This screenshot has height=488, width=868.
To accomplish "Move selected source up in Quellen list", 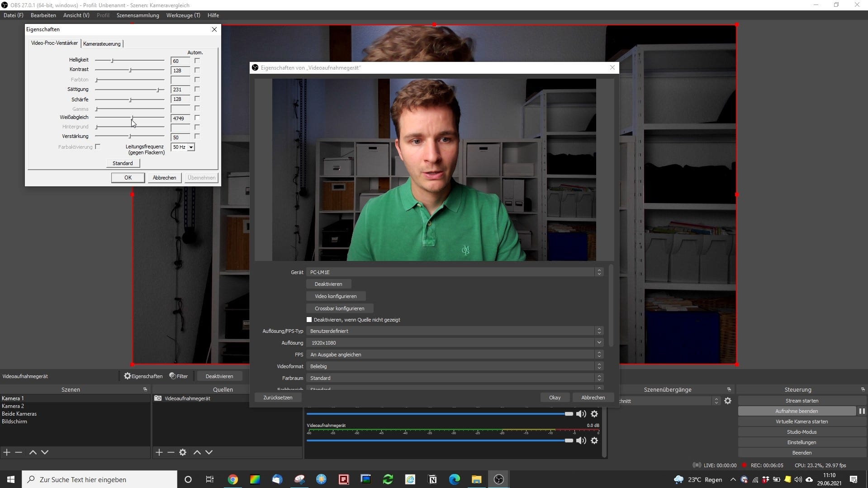I will (197, 452).
